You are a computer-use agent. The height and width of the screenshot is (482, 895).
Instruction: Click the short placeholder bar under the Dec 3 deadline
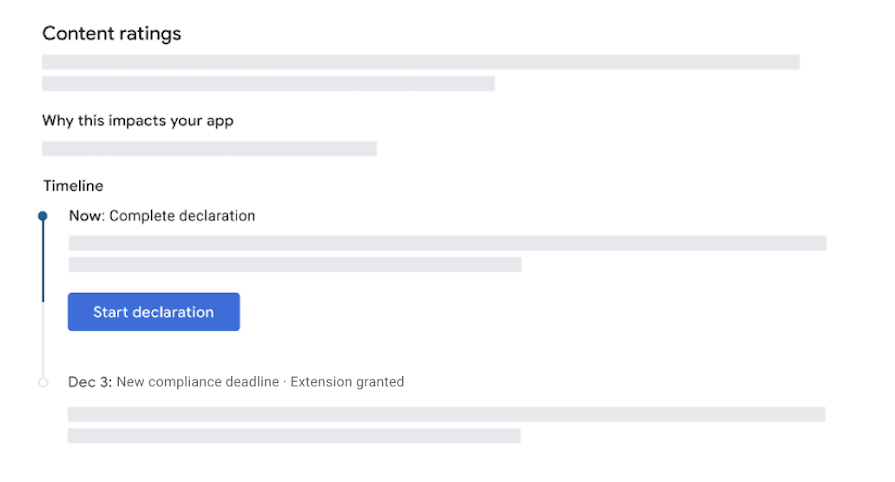294,436
